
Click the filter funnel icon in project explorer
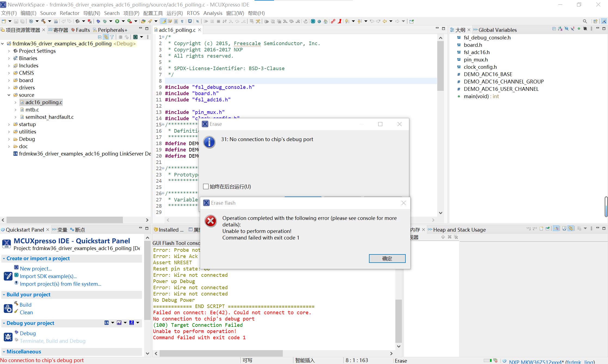pyautogui.click(x=112, y=37)
